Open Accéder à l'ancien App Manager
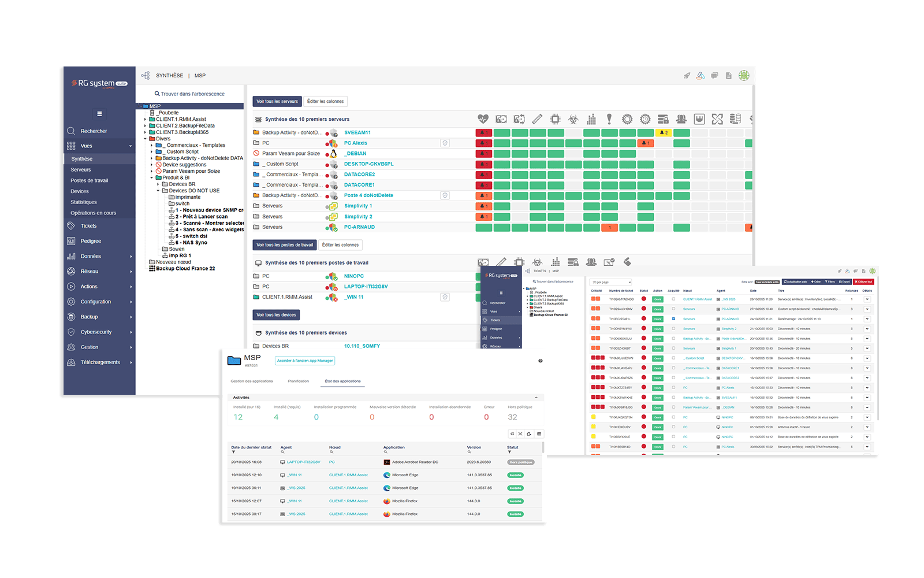Viewport: 924px width, 578px height. click(304, 360)
